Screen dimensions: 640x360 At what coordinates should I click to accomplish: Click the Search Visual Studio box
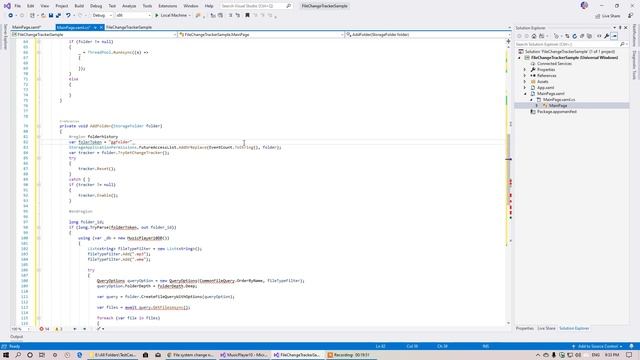256,6
